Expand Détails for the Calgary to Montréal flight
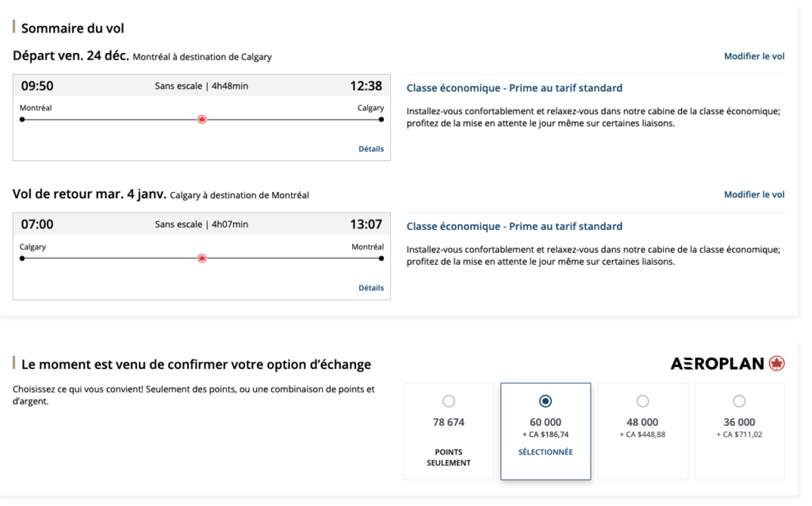Viewport: 812px width, 506px height. [x=370, y=288]
